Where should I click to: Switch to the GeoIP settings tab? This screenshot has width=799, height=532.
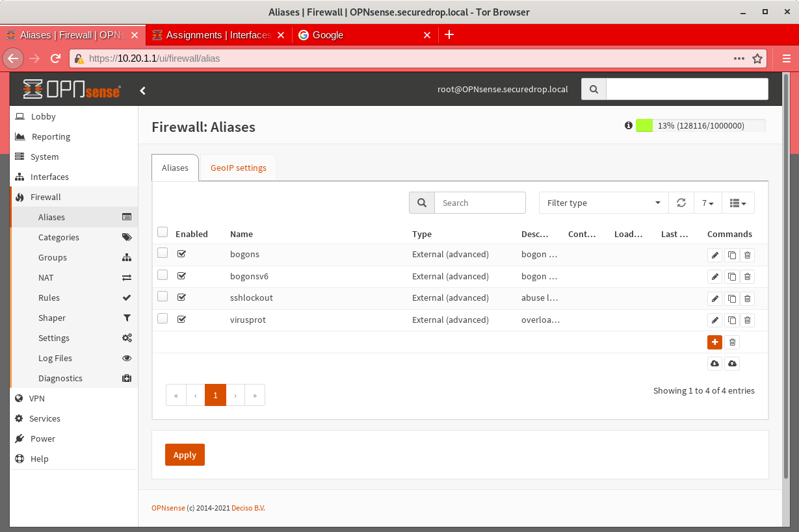238,168
